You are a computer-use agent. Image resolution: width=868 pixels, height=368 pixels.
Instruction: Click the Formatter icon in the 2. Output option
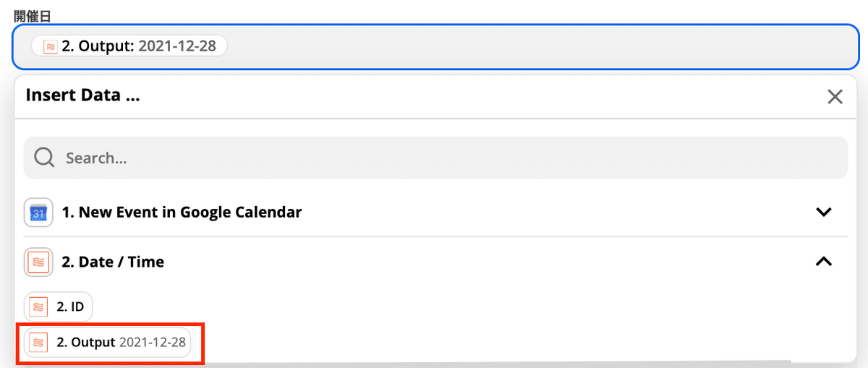click(x=39, y=343)
